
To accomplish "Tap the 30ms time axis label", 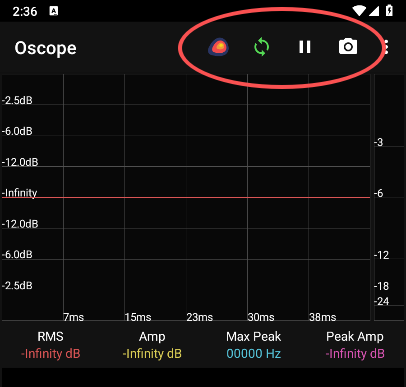I will pyautogui.click(x=261, y=317).
